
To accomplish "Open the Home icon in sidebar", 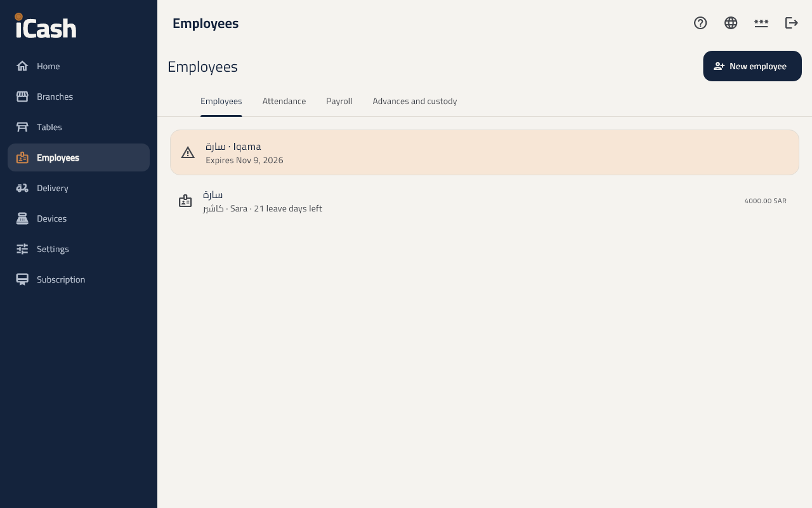I will pyautogui.click(x=22, y=66).
